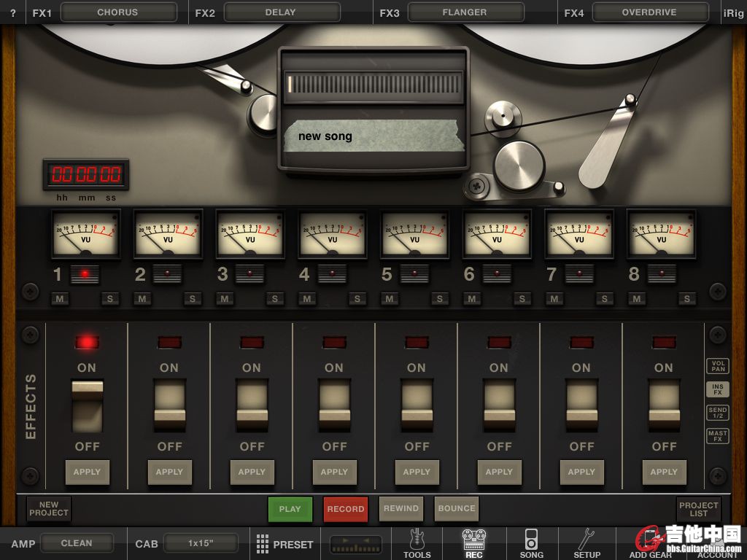Apply effects on track 2
The height and width of the screenshot is (560, 747).
(169, 472)
